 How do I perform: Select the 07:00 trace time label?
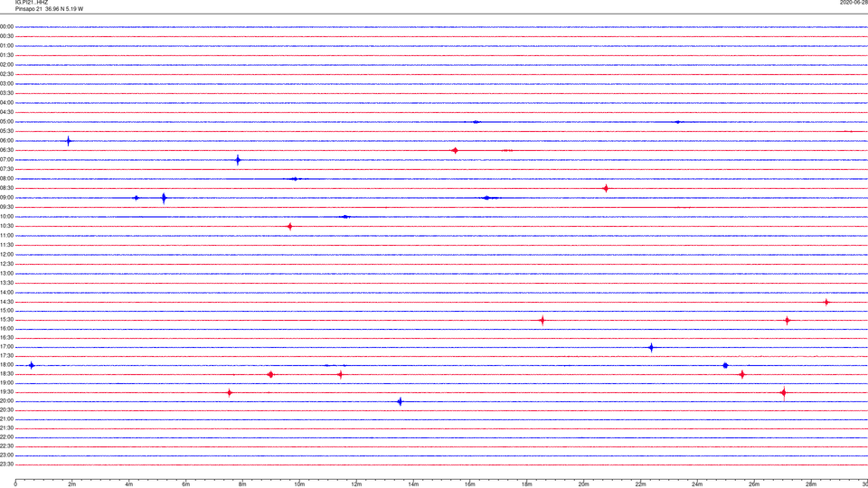(6, 159)
